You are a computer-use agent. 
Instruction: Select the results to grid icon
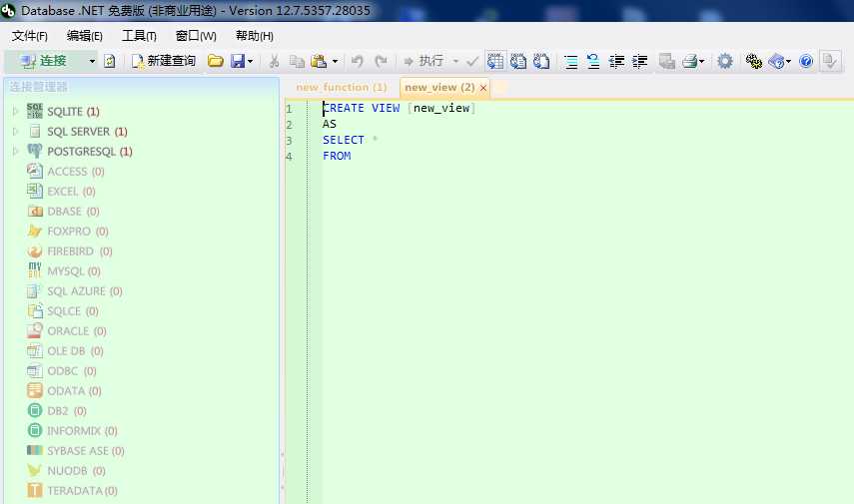pos(495,61)
